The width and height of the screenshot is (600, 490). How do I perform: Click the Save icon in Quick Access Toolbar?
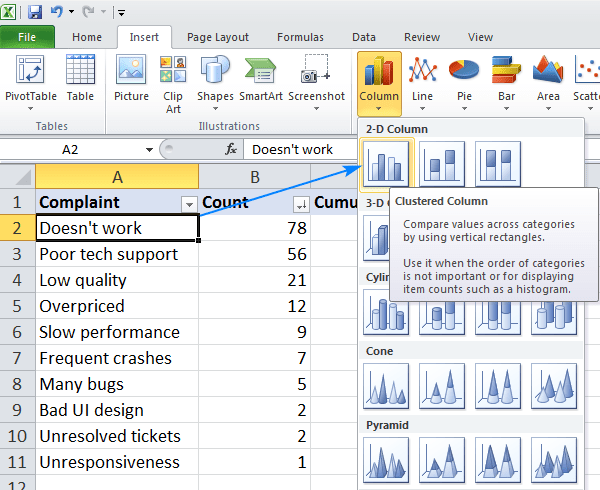(35, 12)
